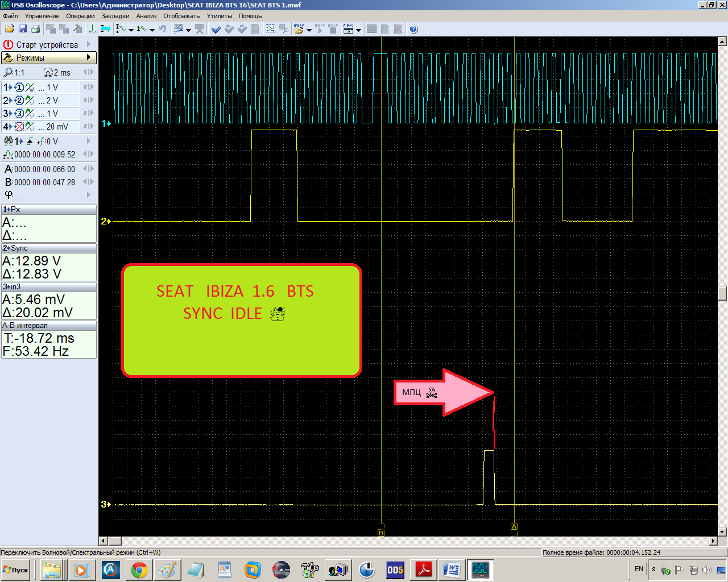Click the dashed-frame waveform selection icon
The height and width of the screenshot is (582, 728).
[x=271, y=29]
